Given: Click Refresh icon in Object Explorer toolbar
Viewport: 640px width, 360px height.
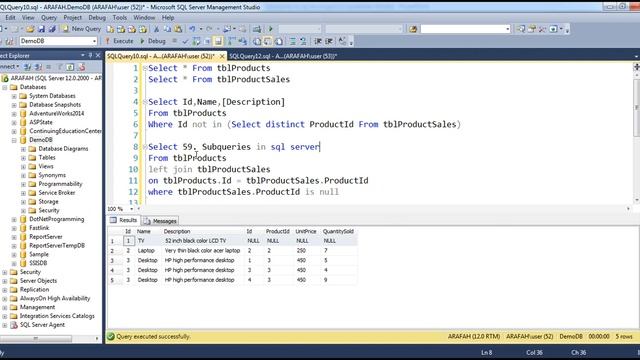Looking at the screenshot, I should click(70, 67).
